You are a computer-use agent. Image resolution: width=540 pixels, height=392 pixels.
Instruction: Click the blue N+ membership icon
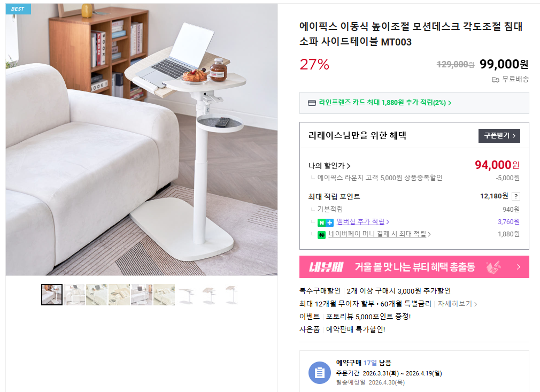click(325, 222)
